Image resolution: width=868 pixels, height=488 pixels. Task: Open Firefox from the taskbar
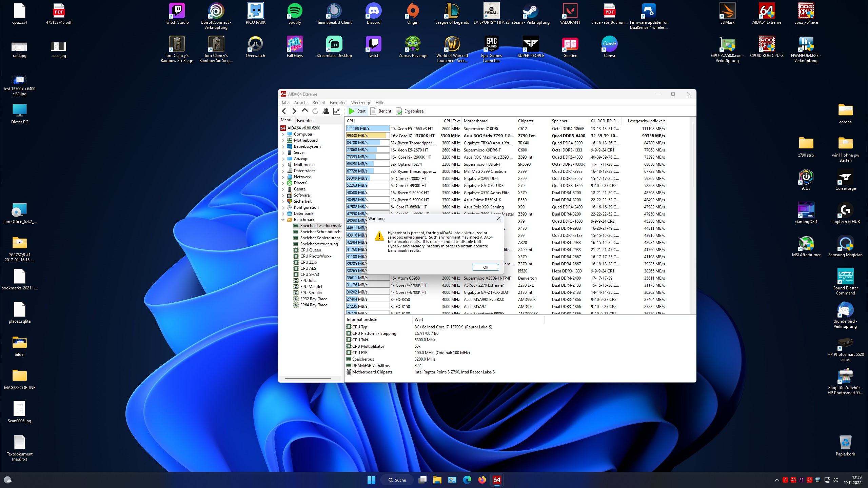pyautogui.click(x=482, y=480)
